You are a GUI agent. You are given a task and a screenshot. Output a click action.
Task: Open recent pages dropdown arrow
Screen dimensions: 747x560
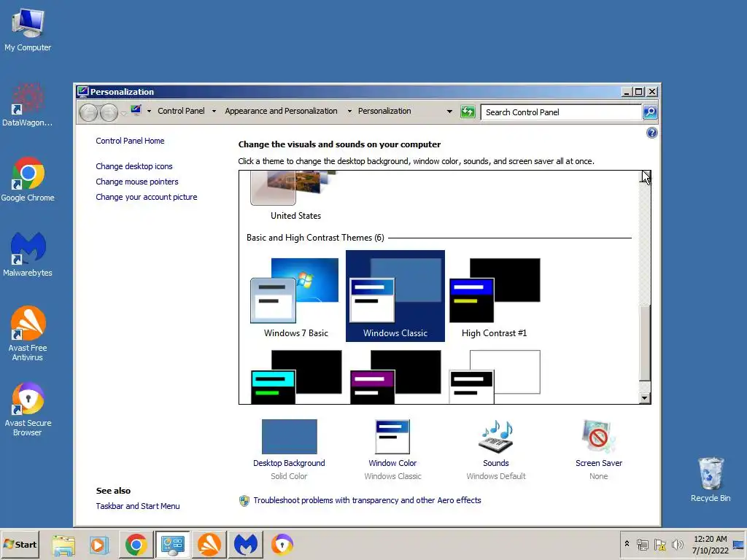pos(123,113)
